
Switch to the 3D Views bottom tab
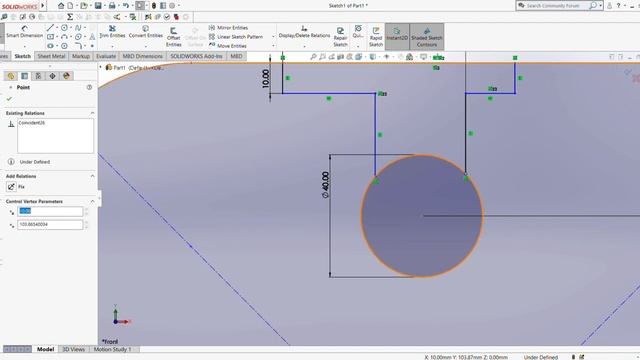click(x=73, y=349)
